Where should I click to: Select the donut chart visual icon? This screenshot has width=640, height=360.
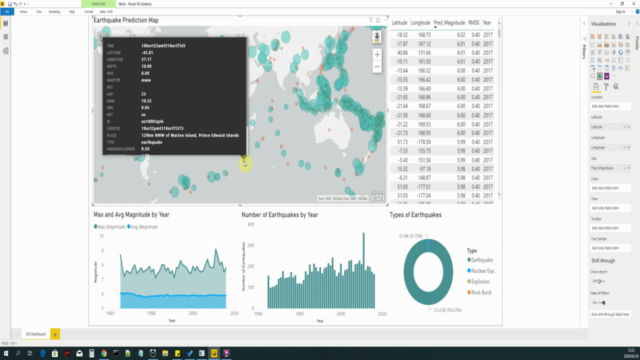click(620, 52)
